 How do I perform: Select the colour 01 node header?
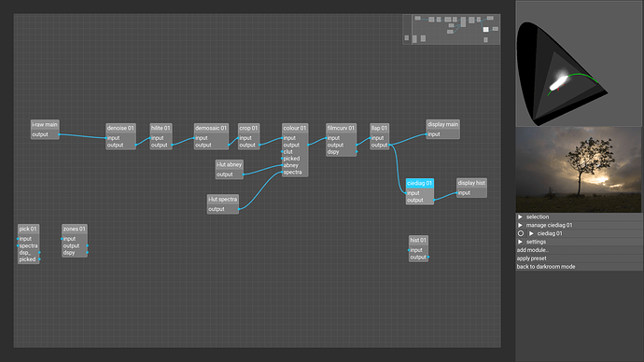295,128
